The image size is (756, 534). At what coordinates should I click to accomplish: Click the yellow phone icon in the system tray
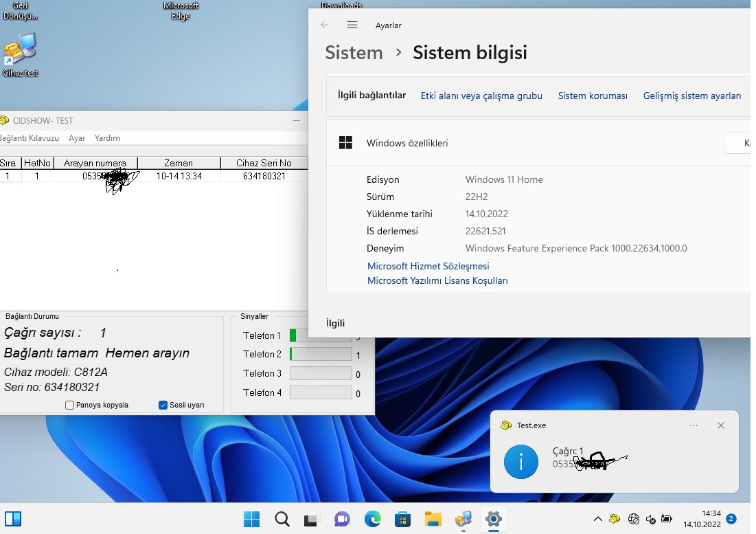(x=615, y=519)
